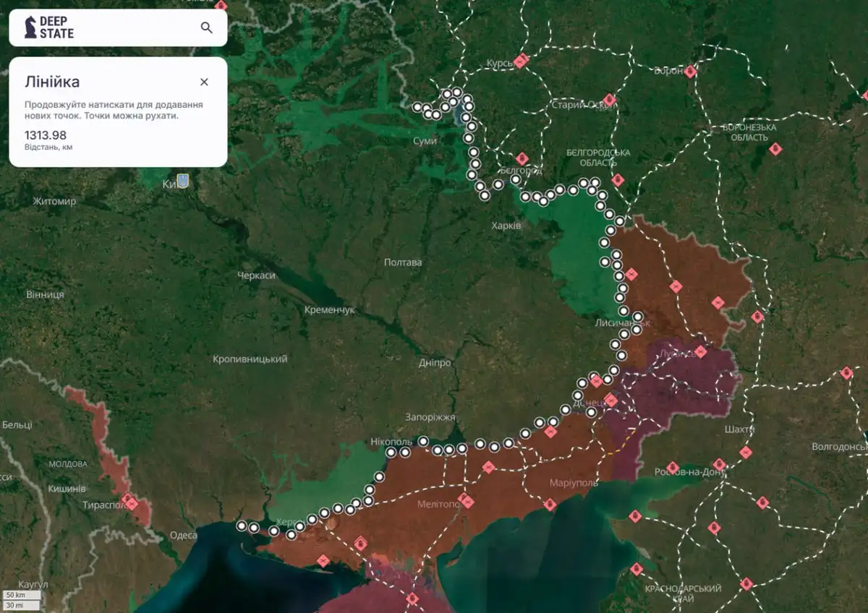Select the ruler point right of Нікополь label

(423, 441)
